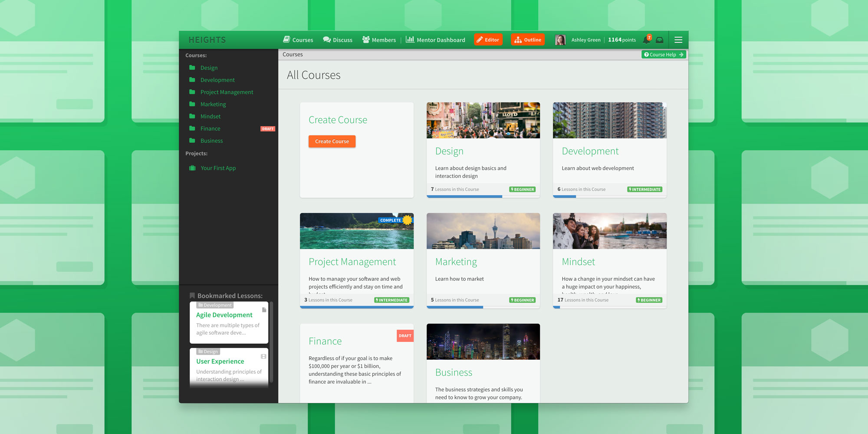Click the orange Editor button
Screen dimensions: 868x434
(488, 39)
